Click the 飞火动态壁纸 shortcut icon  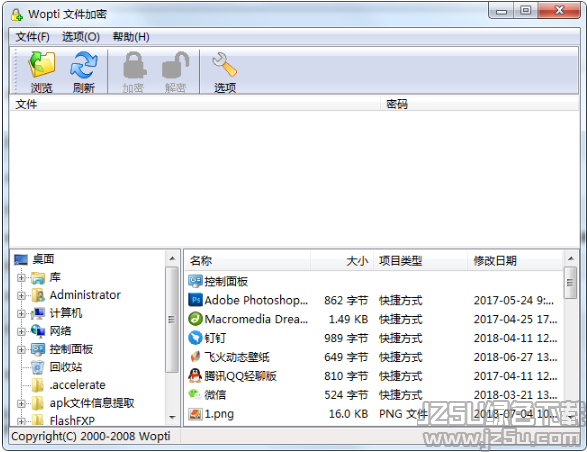(x=195, y=357)
